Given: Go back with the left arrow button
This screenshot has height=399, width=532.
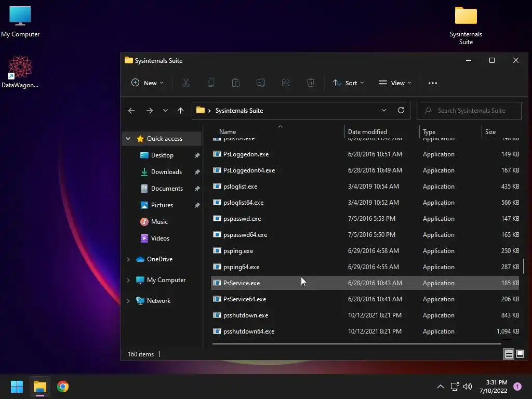Looking at the screenshot, I should point(131,111).
